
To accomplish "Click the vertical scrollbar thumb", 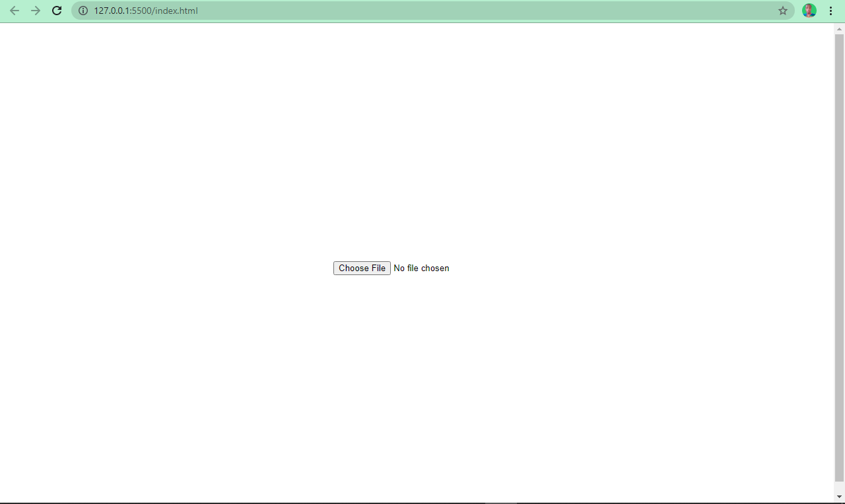I will [839, 257].
